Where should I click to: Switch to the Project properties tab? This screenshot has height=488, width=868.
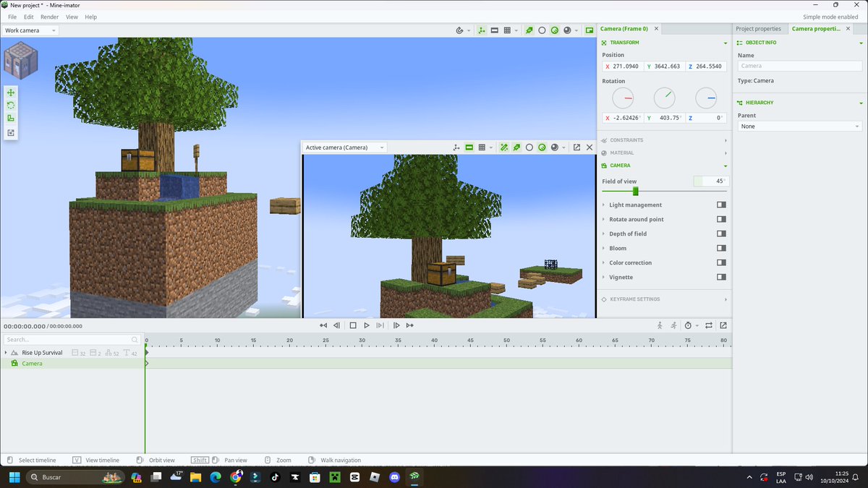point(759,28)
